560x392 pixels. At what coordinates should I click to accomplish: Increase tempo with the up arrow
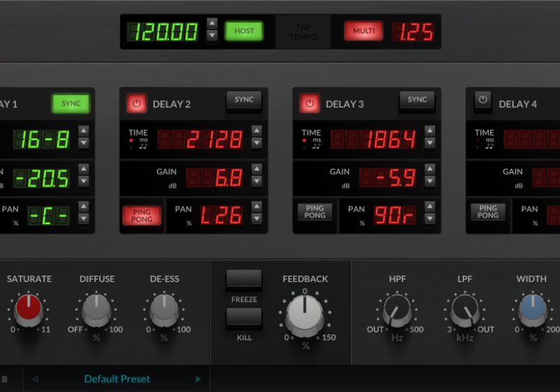tap(212, 24)
